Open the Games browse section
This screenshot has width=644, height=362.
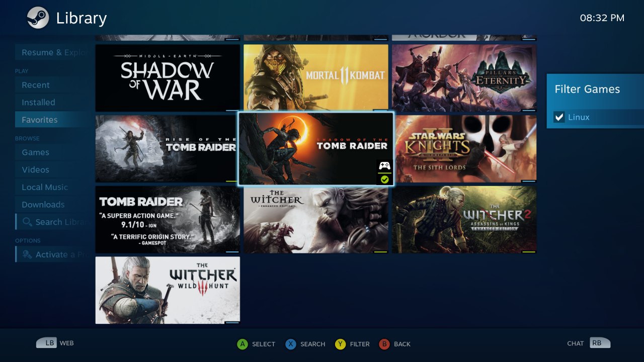click(52, 152)
